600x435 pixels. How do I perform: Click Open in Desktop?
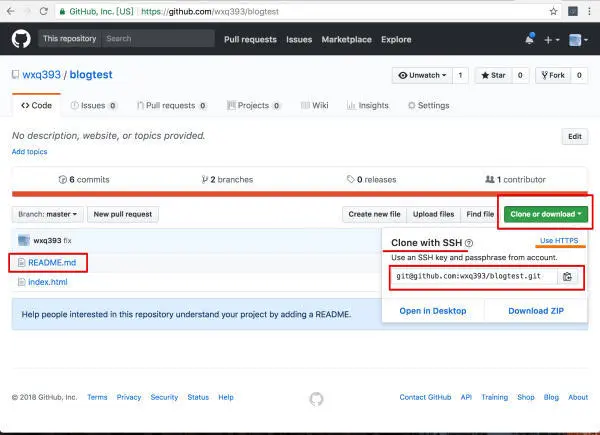[433, 311]
